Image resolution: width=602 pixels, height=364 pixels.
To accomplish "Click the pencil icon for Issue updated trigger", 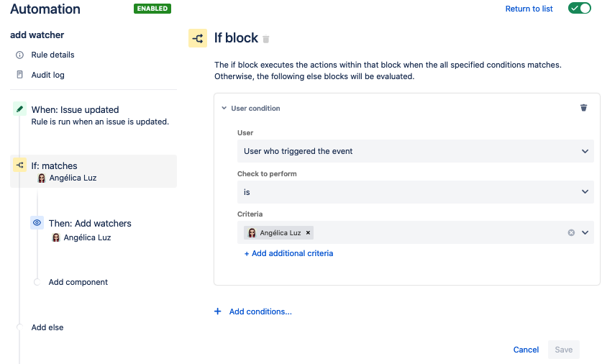I will coord(19,109).
